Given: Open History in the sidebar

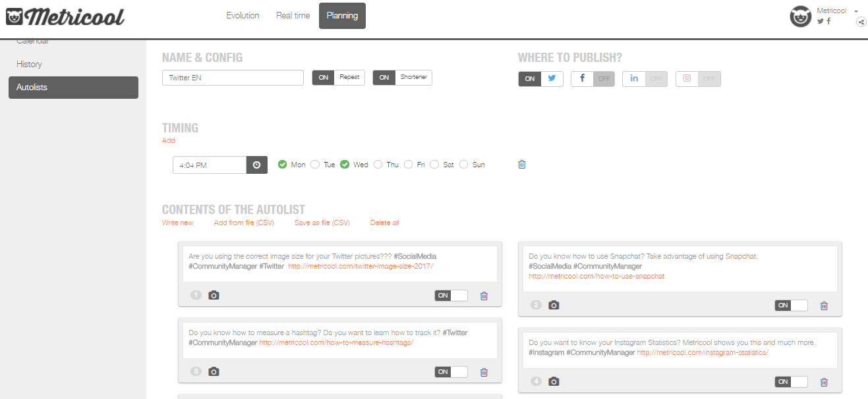Looking at the screenshot, I should tap(29, 64).
